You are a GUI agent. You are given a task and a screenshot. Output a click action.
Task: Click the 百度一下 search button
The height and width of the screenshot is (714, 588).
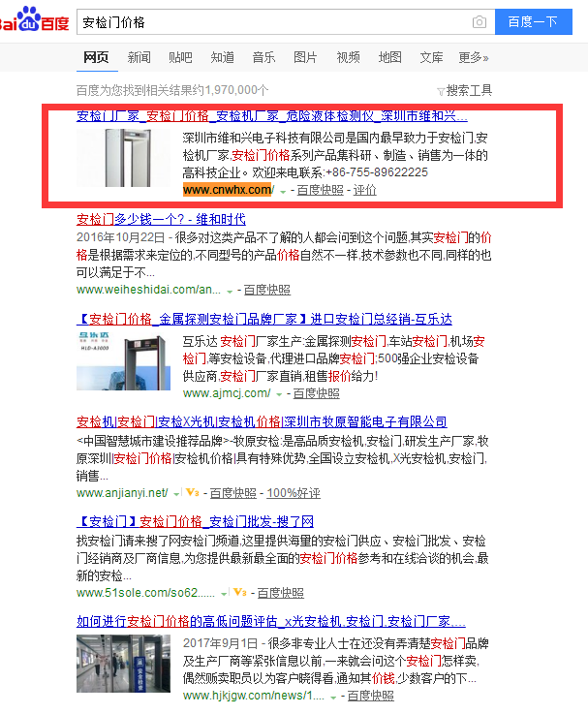534,21
